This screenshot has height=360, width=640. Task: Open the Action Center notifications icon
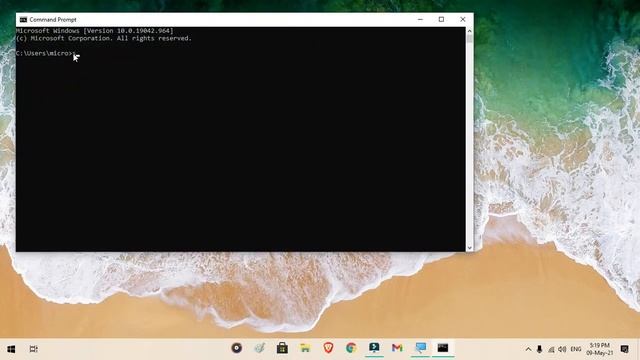pyautogui.click(x=624, y=349)
